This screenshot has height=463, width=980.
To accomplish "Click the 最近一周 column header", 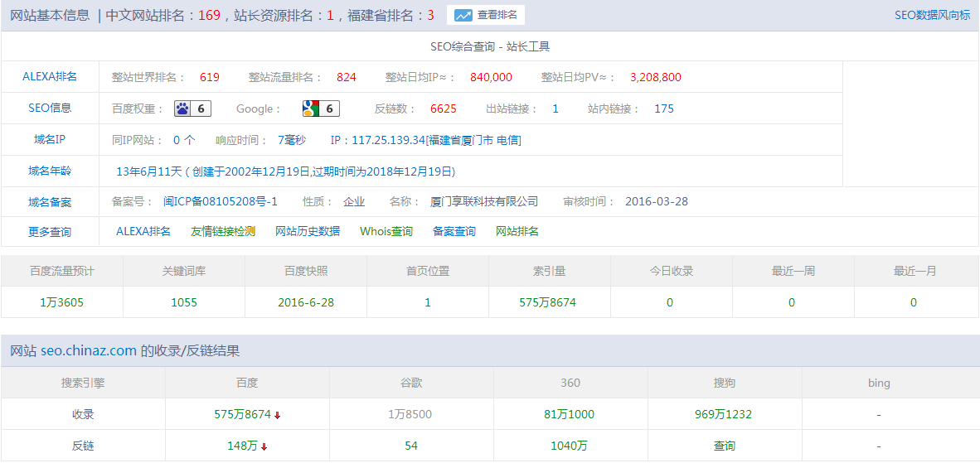I will click(793, 272).
